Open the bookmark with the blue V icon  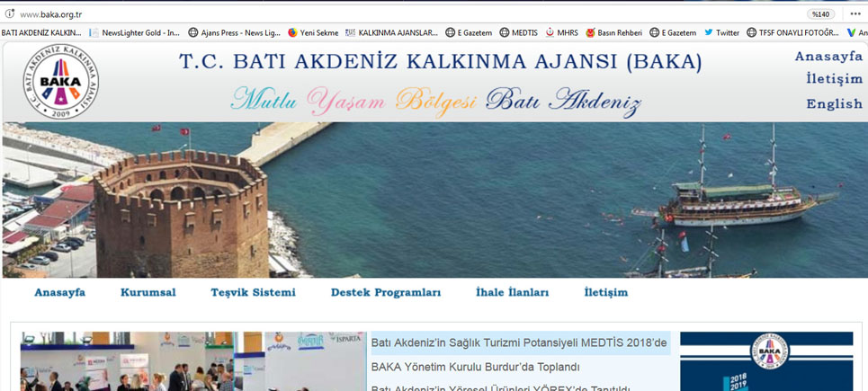coord(857,32)
